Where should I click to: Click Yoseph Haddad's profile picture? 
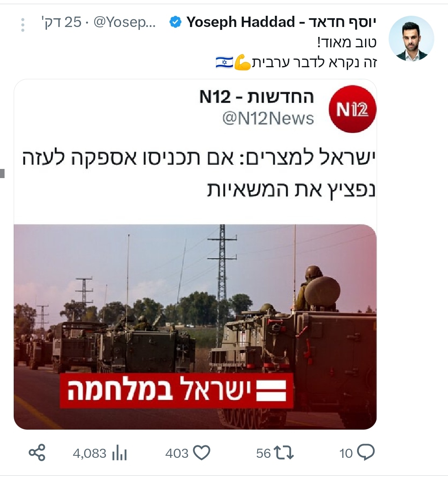(x=411, y=39)
